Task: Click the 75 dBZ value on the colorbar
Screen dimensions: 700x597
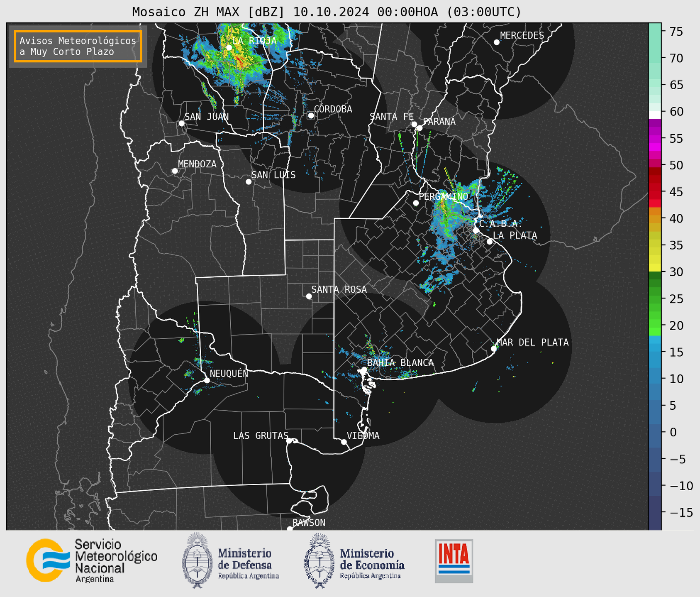Action: click(x=676, y=31)
